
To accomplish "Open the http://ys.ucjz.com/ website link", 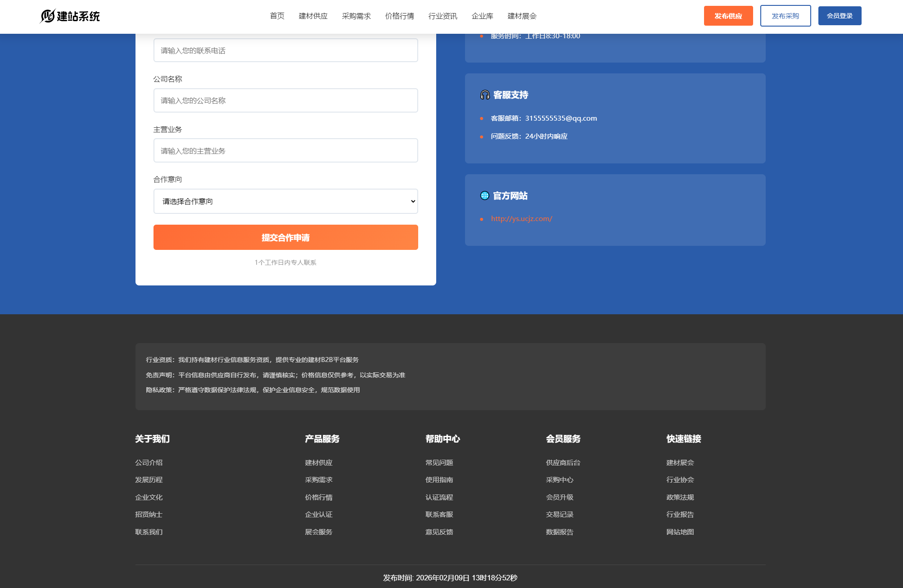I will pyautogui.click(x=521, y=219).
